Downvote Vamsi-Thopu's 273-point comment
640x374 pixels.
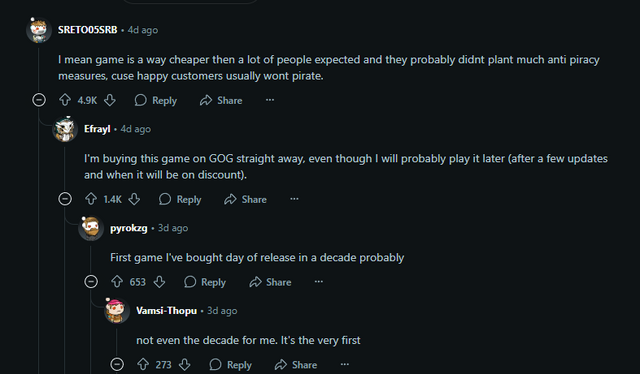[185, 364]
